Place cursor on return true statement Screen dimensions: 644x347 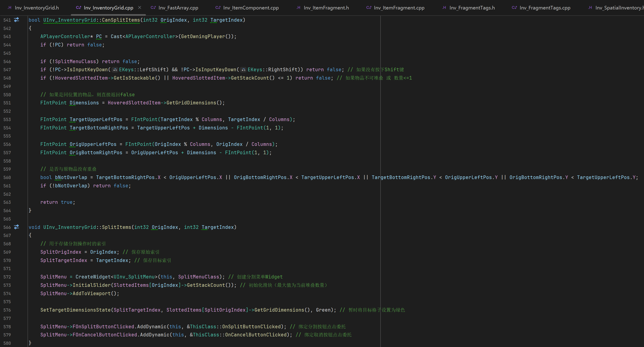tap(58, 202)
